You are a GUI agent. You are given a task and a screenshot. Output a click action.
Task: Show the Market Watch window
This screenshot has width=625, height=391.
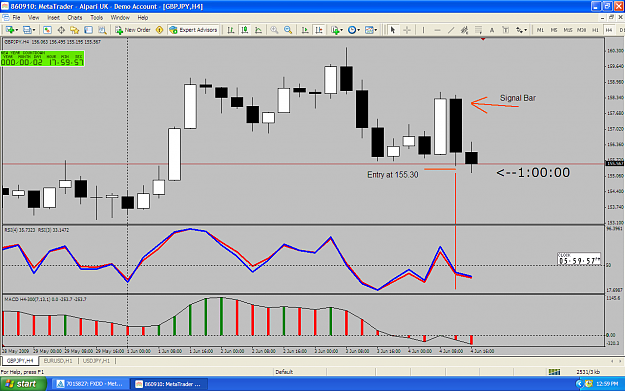[x=47, y=30]
